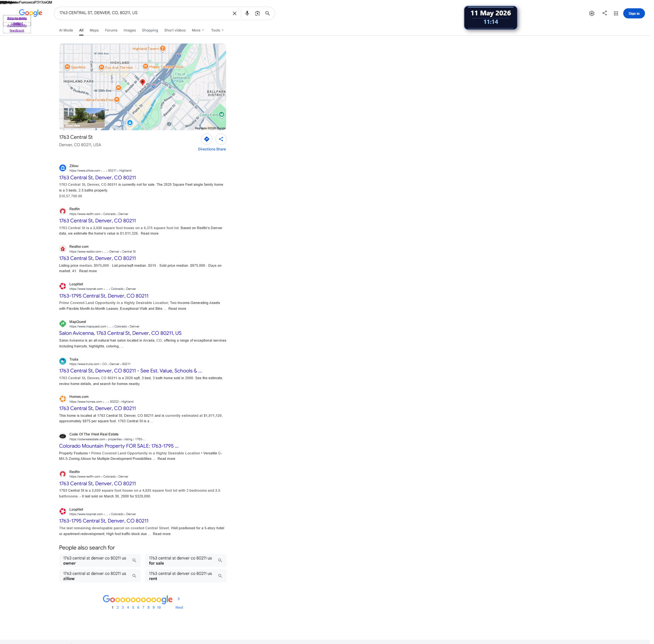This screenshot has height=644, width=654.
Task: Search related query ending in owner
Action: click(100, 561)
